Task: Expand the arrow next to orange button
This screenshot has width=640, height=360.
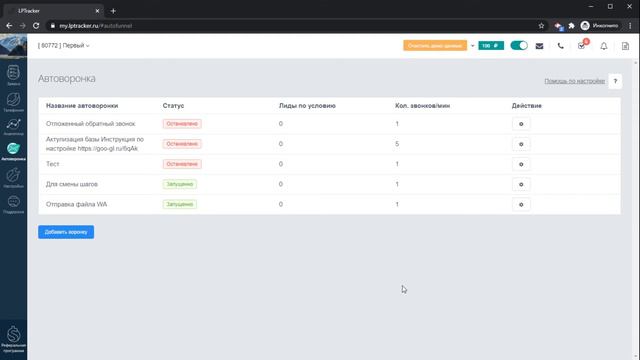Action: coord(472,46)
